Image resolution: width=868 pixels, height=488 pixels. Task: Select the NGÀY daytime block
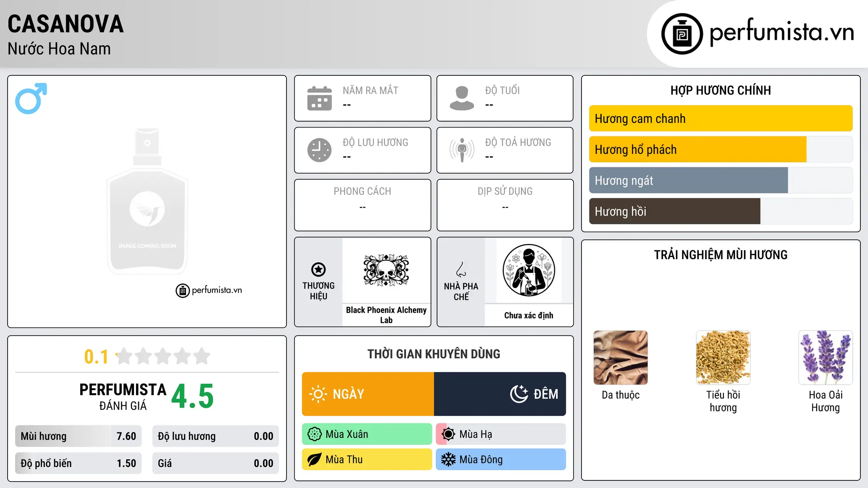coord(368,394)
